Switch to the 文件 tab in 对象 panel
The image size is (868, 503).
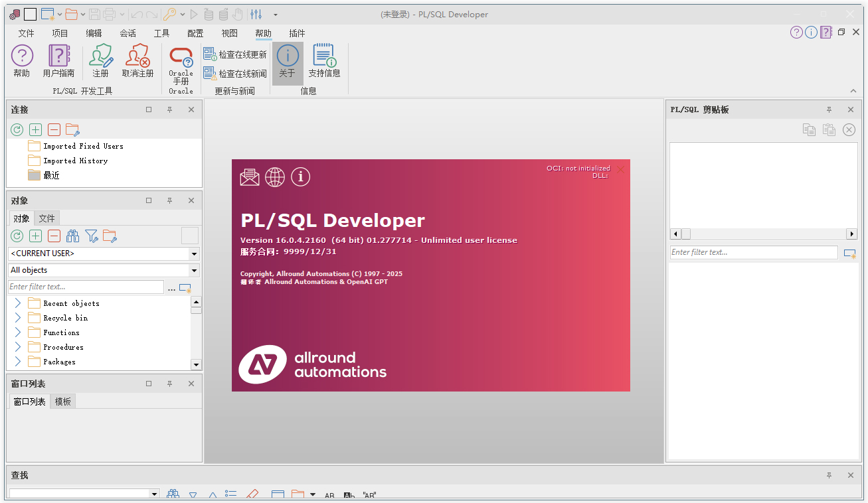tap(46, 218)
